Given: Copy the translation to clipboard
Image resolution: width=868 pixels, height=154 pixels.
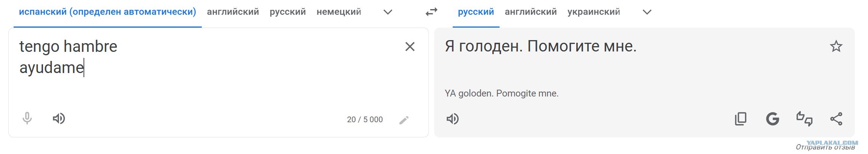Looking at the screenshot, I should 741,119.
